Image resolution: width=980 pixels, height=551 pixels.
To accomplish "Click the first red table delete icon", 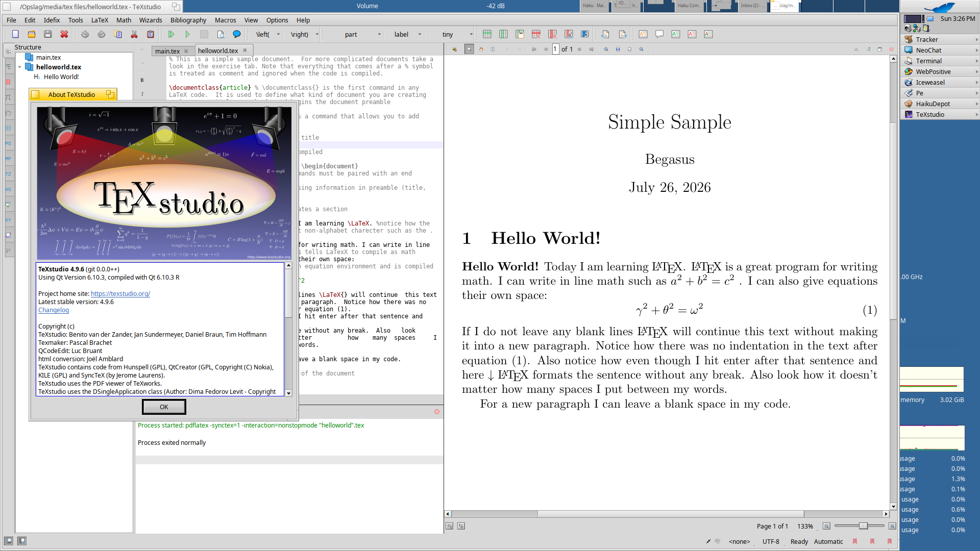I will (536, 34).
